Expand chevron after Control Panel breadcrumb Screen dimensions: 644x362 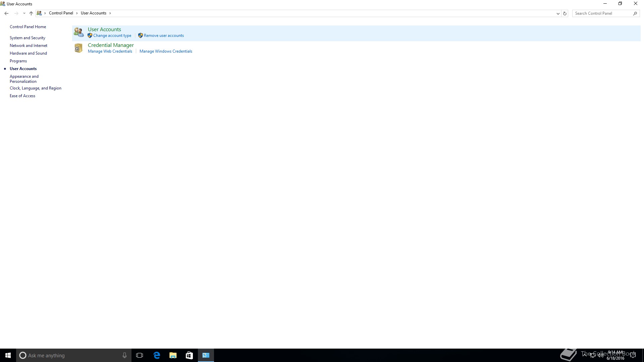coord(77,13)
